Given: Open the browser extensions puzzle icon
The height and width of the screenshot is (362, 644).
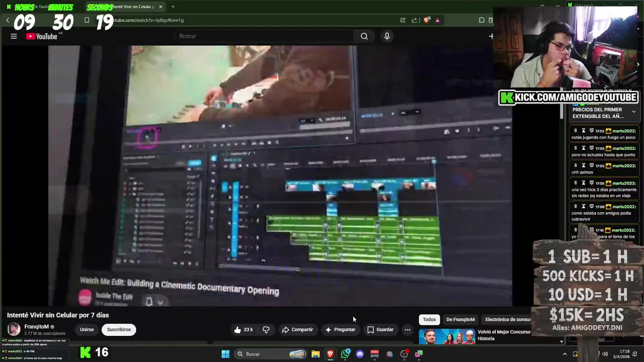Looking at the screenshot, I should pos(481,20).
